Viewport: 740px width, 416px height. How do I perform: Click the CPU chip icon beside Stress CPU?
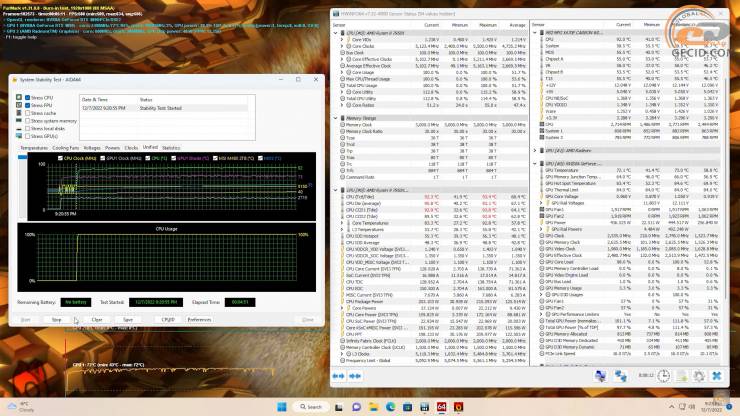coord(19,98)
